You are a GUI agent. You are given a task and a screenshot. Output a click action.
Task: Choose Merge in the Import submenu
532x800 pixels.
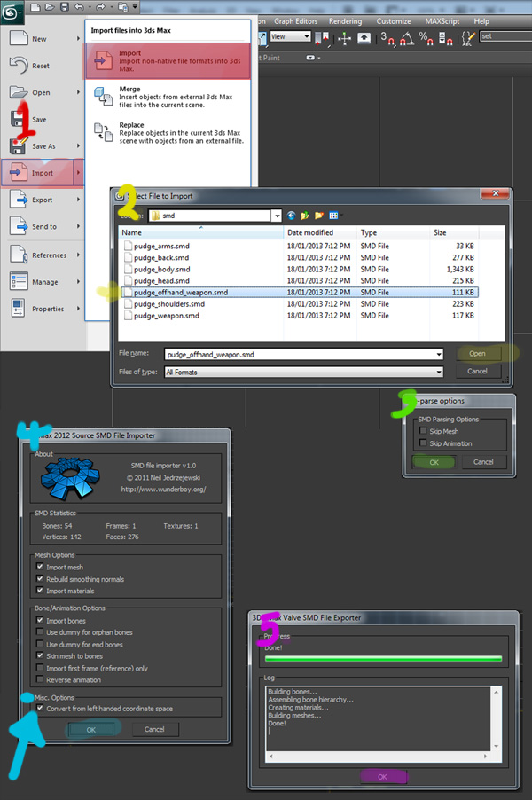click(168, 97)
